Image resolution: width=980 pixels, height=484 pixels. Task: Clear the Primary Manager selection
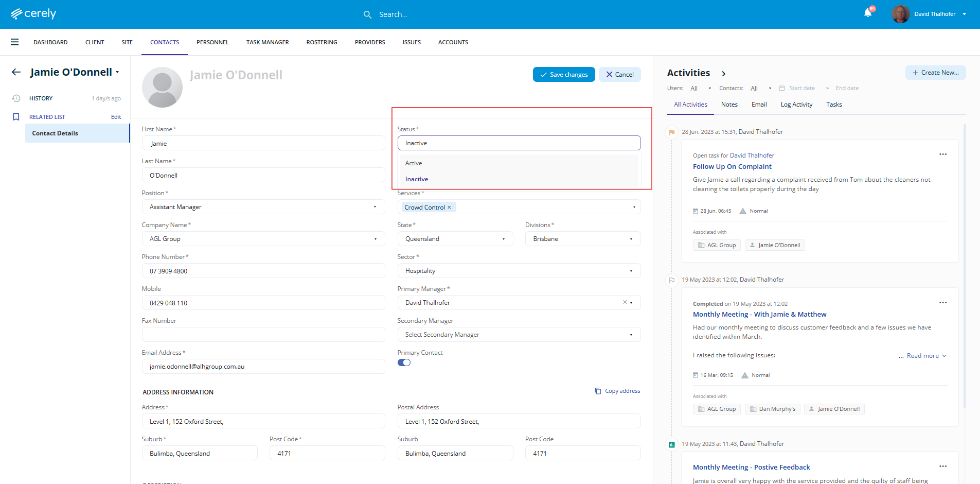click(x=625, y=302)
